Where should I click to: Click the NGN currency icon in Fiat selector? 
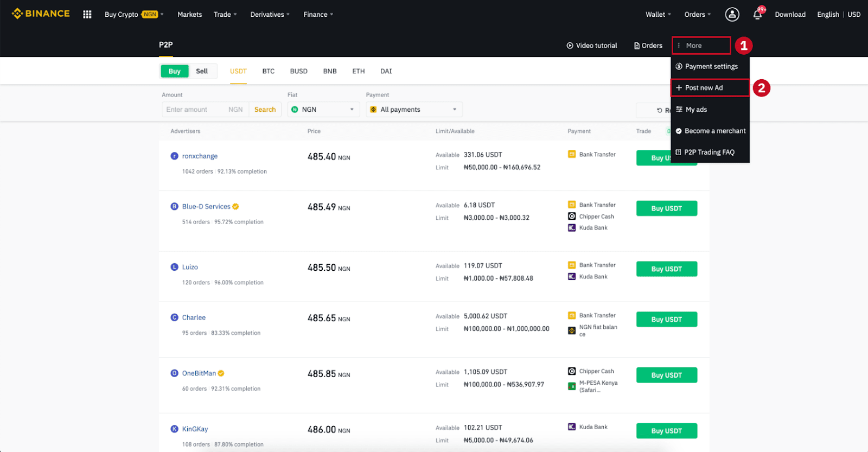[295, 109]
